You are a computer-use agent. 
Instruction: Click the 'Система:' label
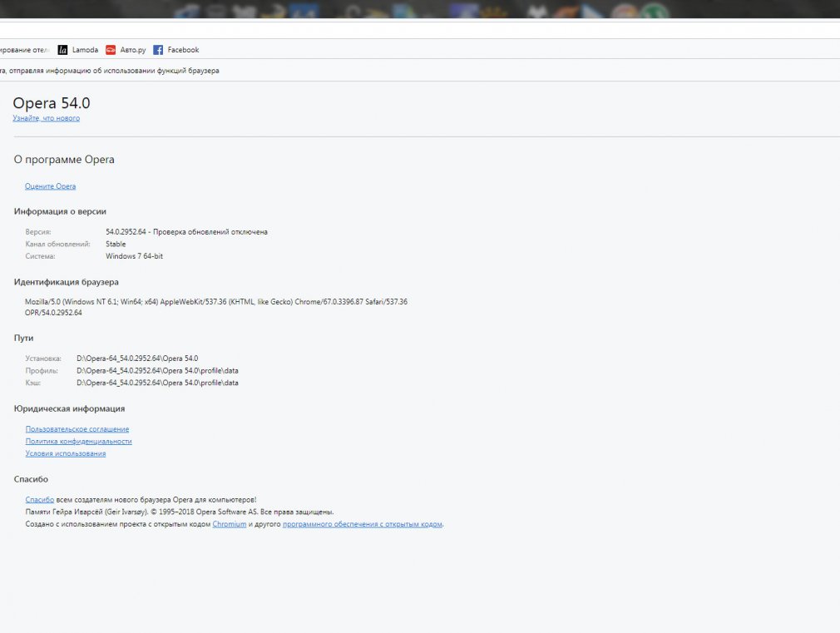(x=40, y=256)
